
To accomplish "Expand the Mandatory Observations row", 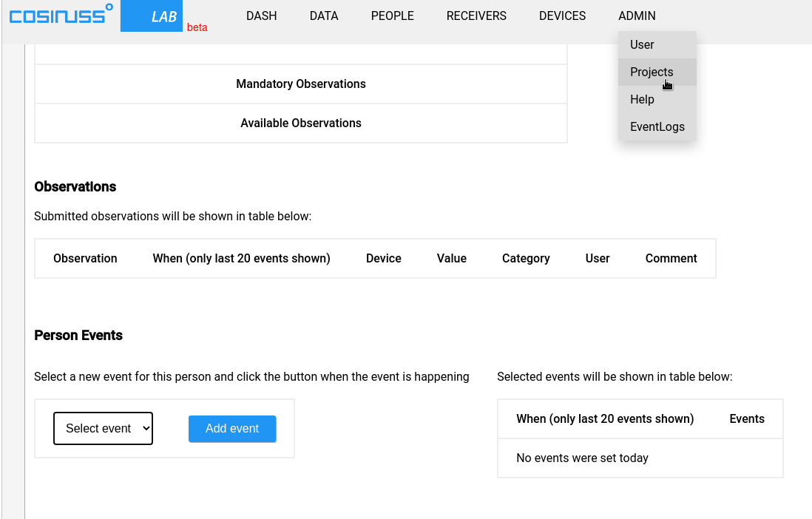I will point(300,84).
